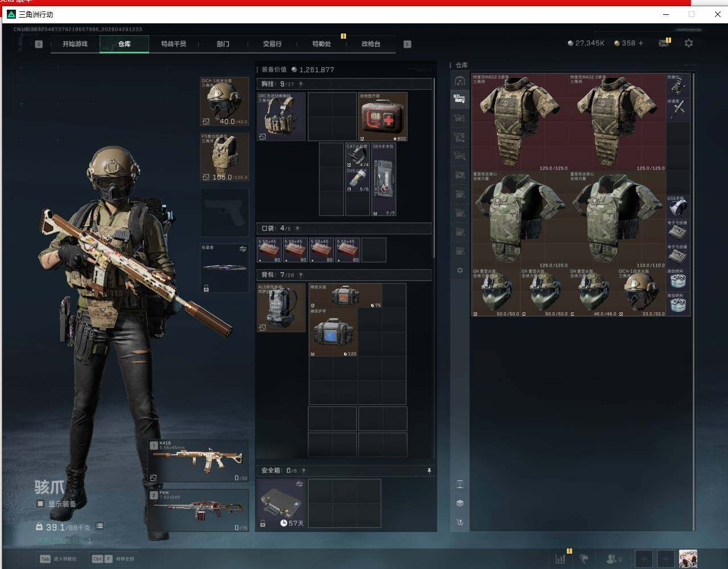Open the weight details list icon

pos(100,526)
